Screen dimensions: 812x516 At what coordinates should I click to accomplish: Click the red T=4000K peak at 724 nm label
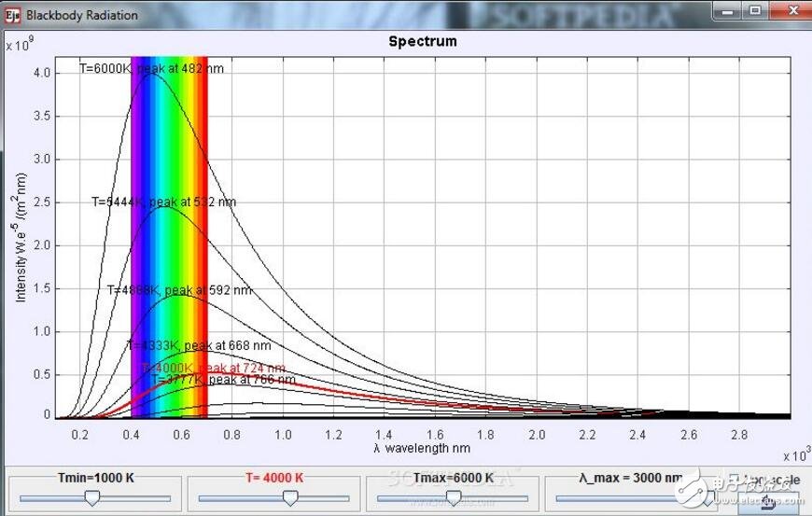pyautogui.click(x=214, y=369)
